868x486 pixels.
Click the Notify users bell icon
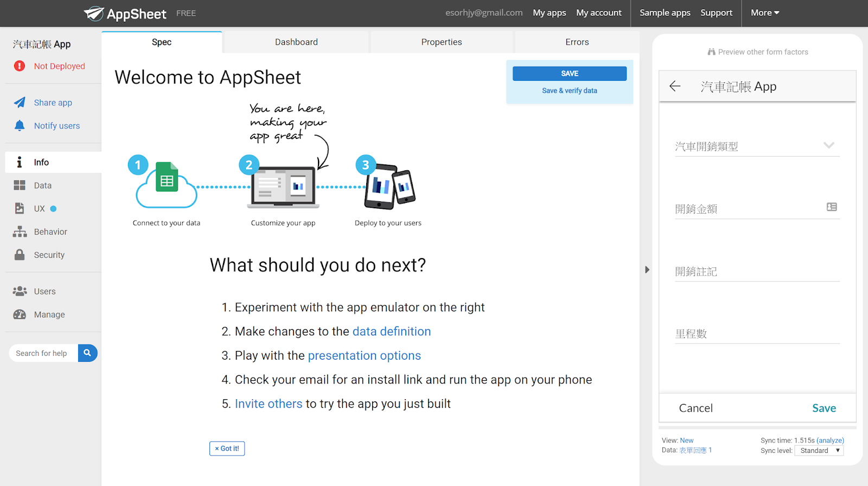20,126
